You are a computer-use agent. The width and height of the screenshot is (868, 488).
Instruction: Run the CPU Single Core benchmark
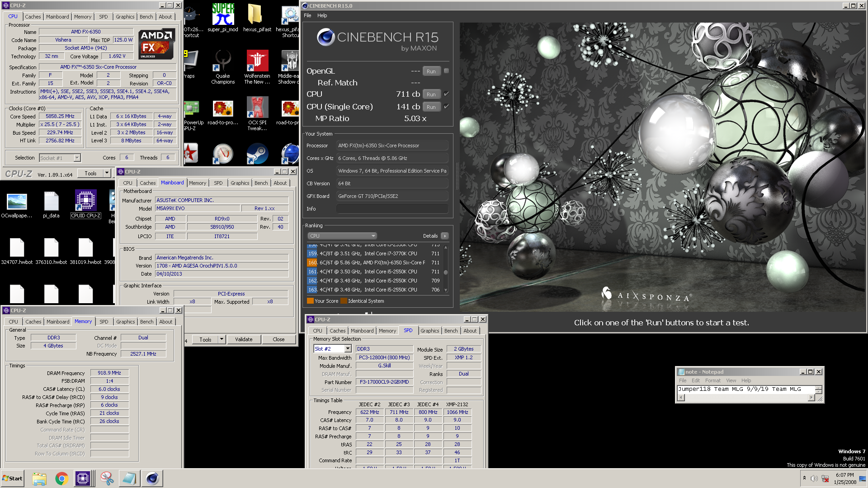click(431, 107)
